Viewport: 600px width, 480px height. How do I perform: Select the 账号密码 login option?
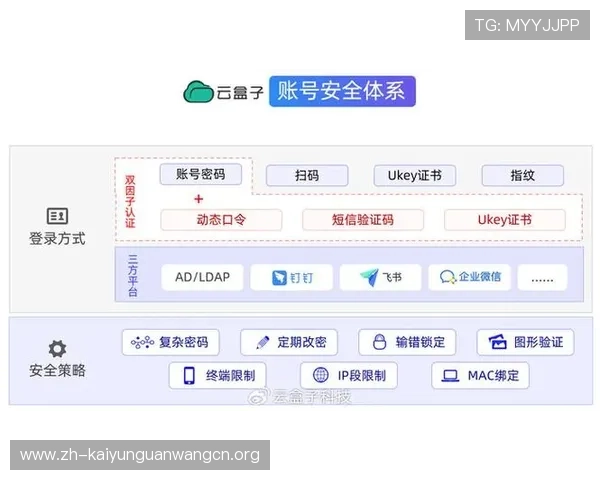click(201, 175)
